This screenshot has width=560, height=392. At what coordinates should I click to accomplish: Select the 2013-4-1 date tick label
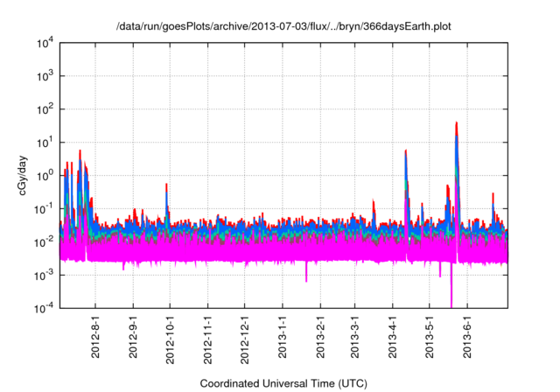[x=390, y=337]
